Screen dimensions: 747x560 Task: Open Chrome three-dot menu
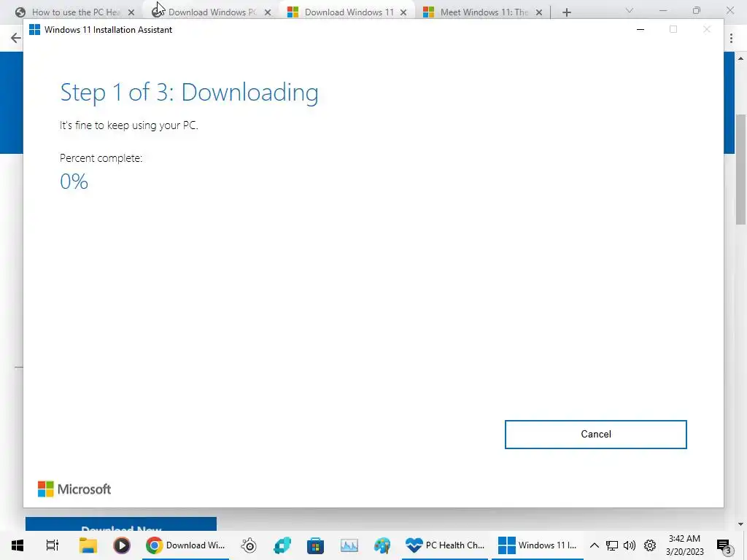tap(731, 38)
